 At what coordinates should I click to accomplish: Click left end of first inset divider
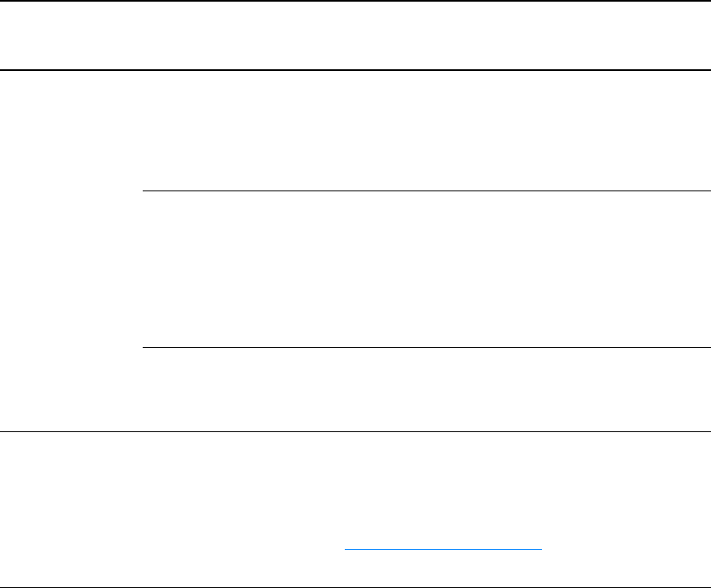coord(144,191)
